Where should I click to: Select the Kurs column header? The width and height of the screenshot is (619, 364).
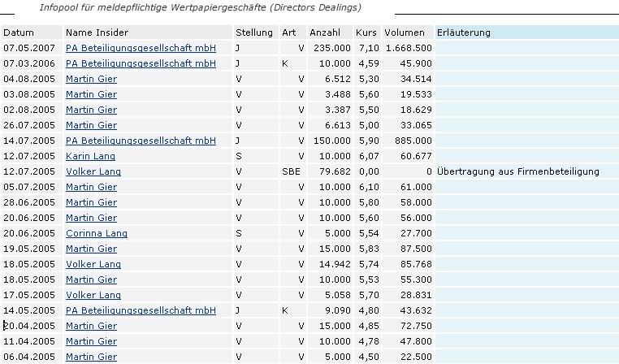pos(366,32)
